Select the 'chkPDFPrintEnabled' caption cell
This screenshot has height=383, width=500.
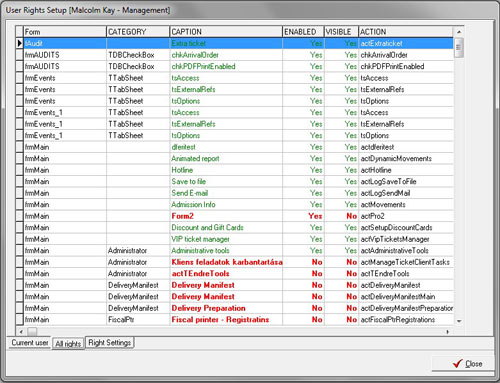tap(226, 66)
